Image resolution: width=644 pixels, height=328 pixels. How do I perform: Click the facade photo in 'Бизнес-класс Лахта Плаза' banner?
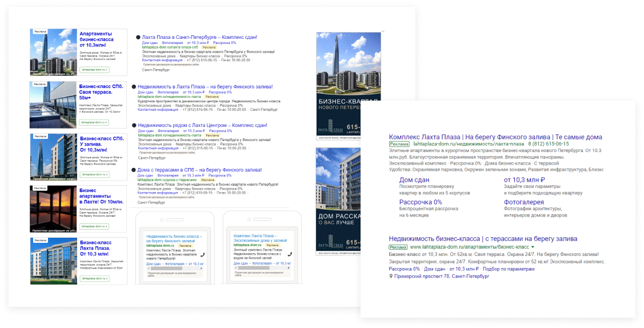tap(53, 261)
